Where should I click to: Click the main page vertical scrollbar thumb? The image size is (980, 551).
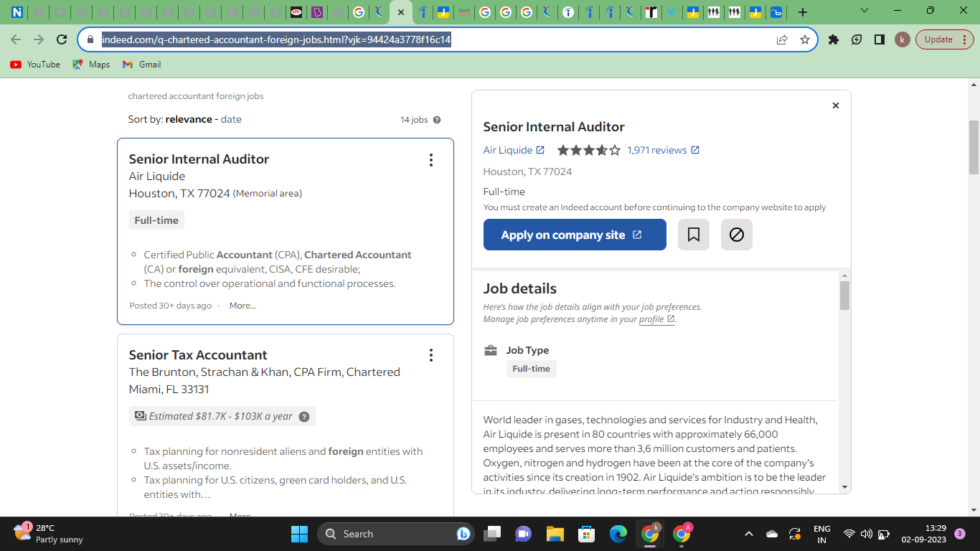pyautogui.click(x=974, y=147)
